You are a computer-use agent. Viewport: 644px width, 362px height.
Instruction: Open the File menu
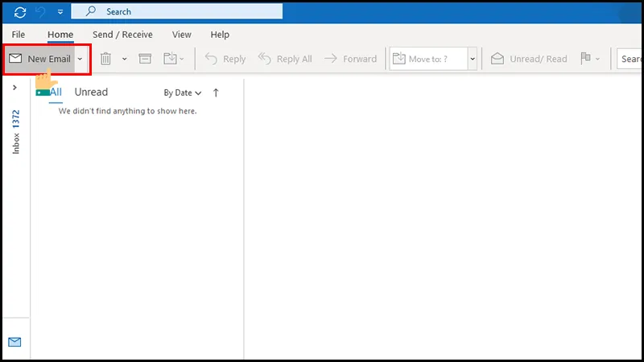18,35
